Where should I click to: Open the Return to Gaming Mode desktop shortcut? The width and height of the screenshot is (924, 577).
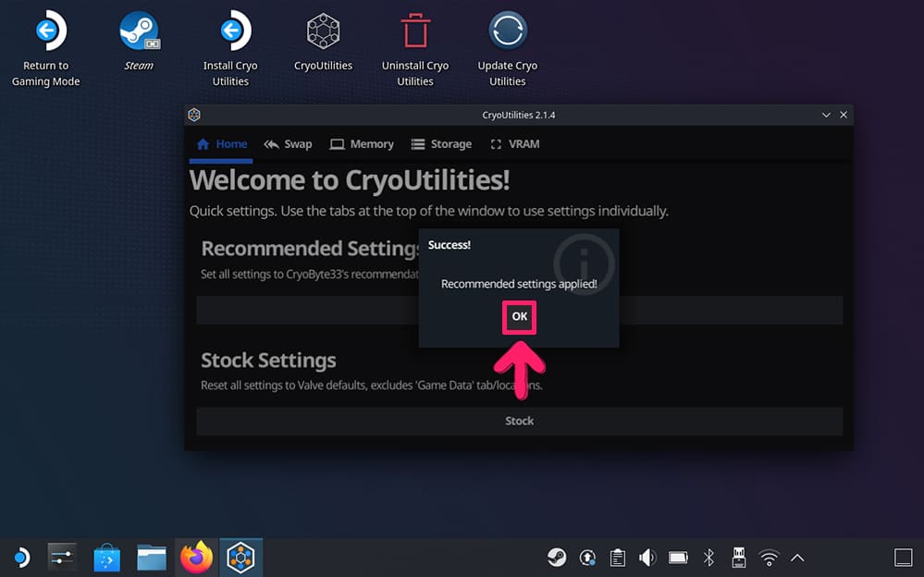click(x=46, y=48)
